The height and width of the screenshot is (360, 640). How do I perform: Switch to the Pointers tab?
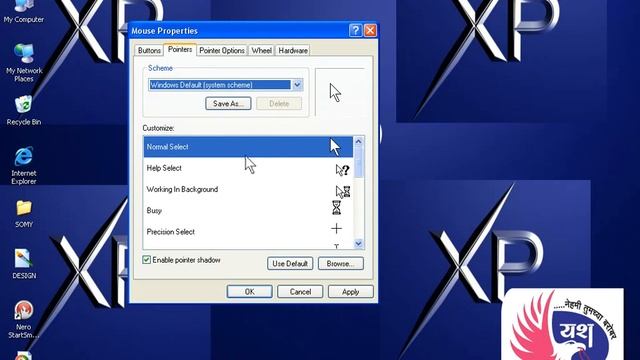(180, 49)
